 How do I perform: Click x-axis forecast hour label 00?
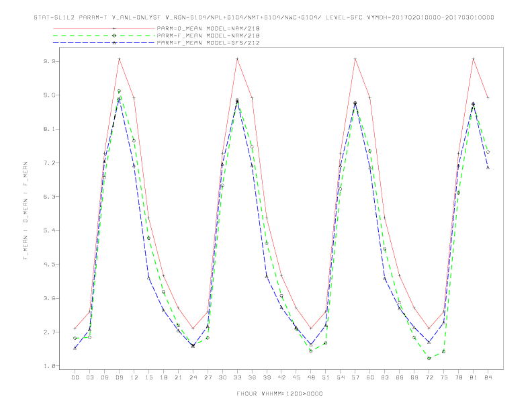point(75,377)
